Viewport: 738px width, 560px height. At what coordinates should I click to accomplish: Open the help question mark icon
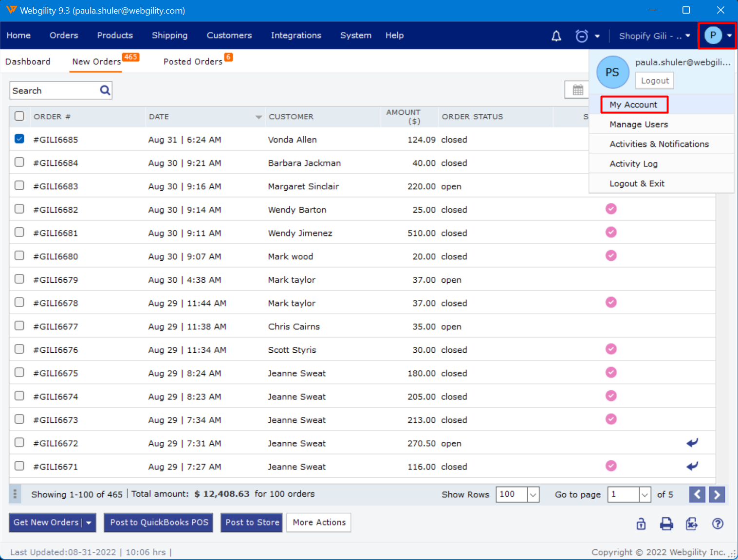tap(718, 524)
